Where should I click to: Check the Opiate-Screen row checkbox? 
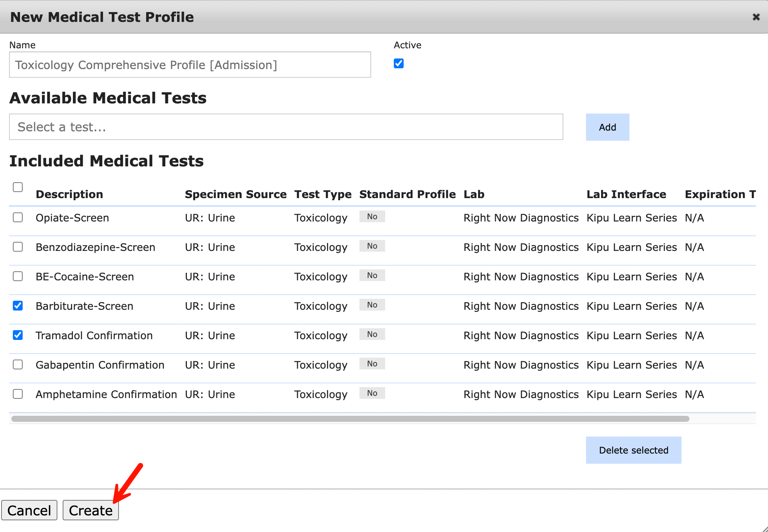(18, 218)
